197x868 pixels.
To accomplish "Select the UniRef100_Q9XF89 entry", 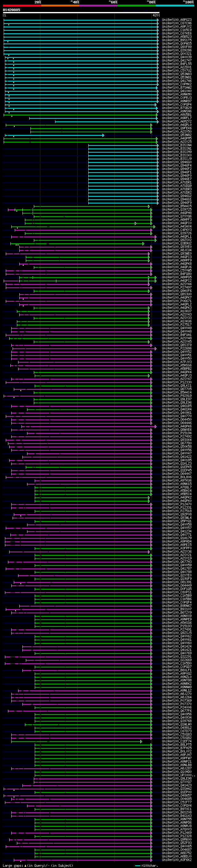I will point(177,47).
